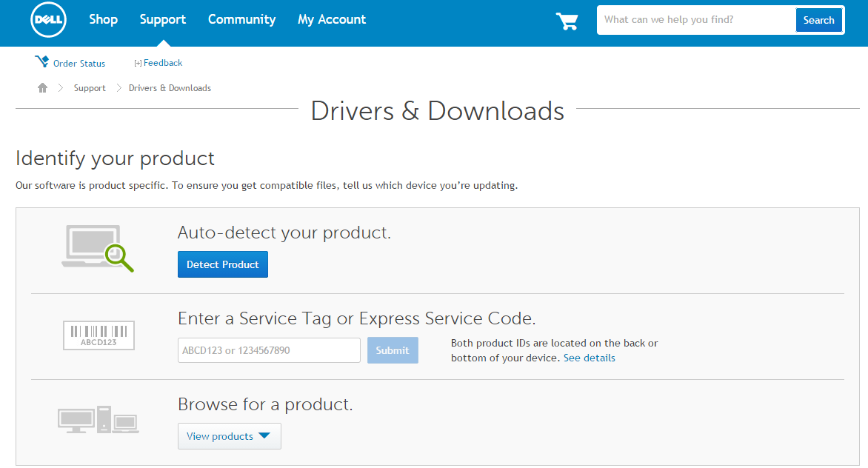Click the Submit button
The width and height of the screenshot is (868, 468).
(393, 350)
